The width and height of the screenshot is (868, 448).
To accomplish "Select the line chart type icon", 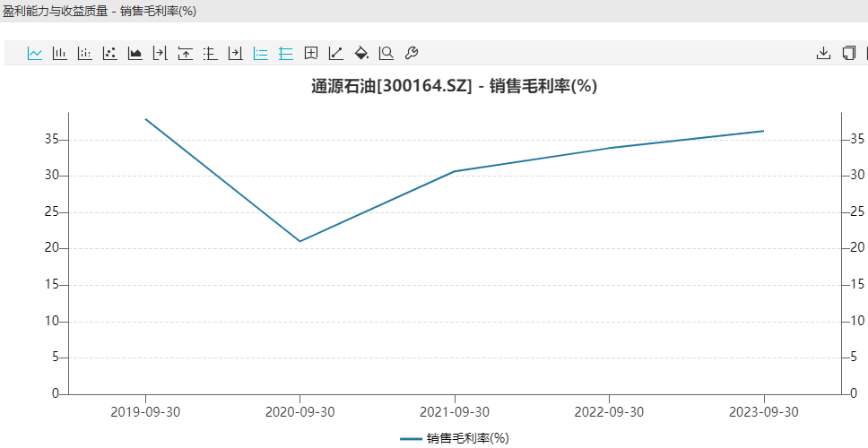I will click(x=35, y=53).
